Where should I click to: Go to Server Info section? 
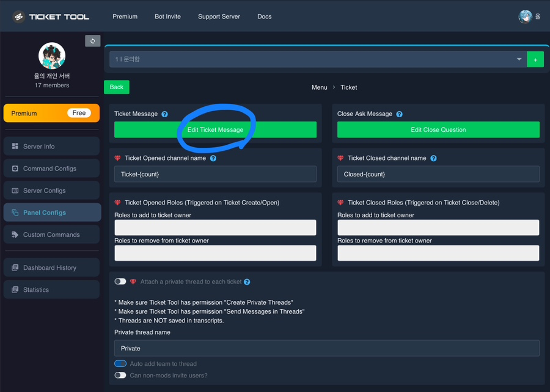point(51,146)
